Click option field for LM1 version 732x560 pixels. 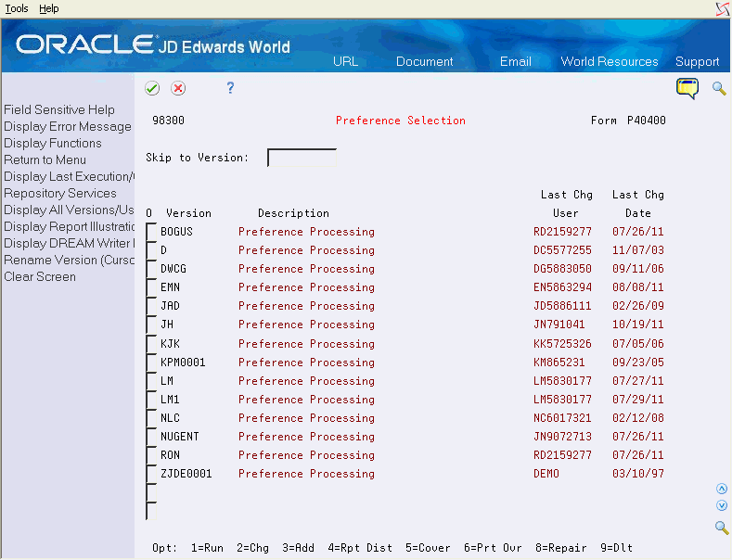pyautogui.click(x=151, y=400)
